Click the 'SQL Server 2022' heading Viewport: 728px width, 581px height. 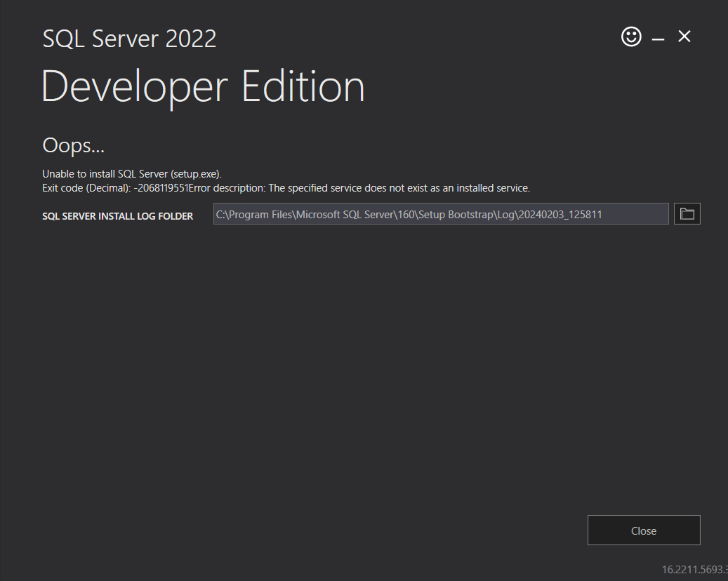pos(130,39)
